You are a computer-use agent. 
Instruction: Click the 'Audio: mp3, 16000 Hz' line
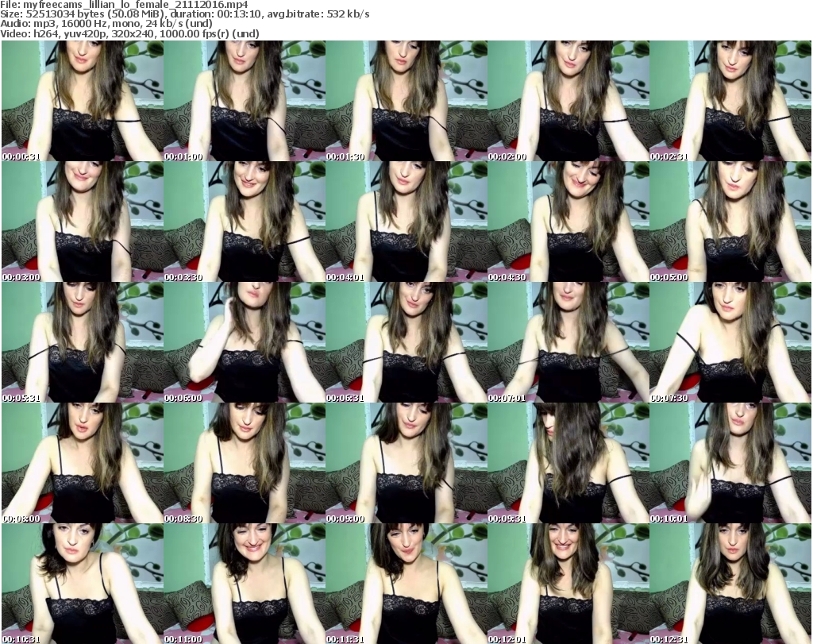click(x=106, y=25)
